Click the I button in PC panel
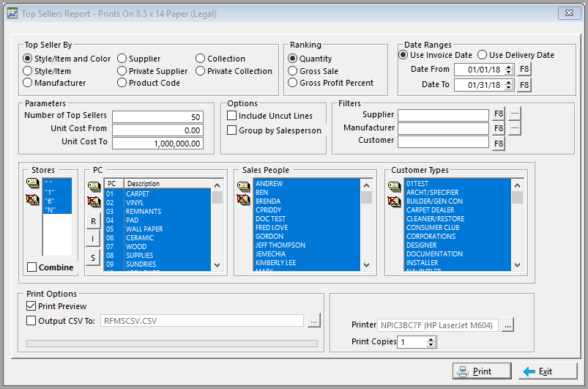This screenshot has height=389, width=588. point(93,239)
